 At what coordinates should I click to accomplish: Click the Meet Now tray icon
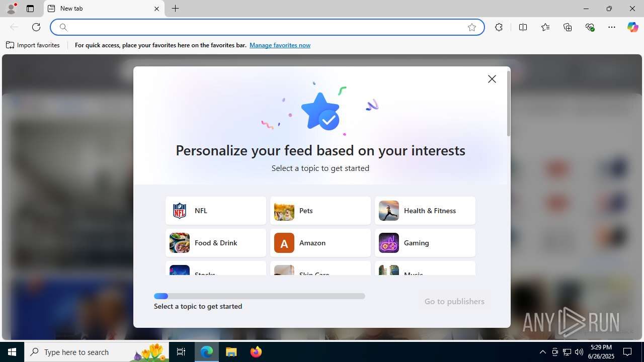click(555, 352)
